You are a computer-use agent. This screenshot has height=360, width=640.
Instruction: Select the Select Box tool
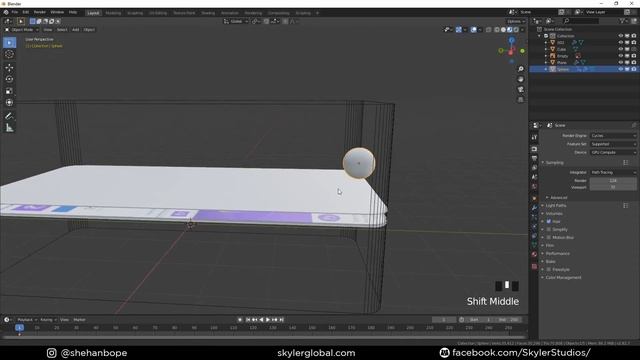(x=9, y=42)
